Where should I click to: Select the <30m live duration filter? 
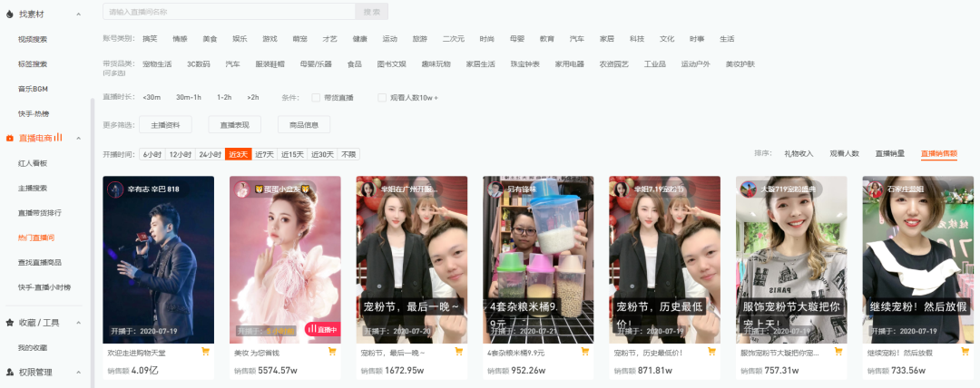(152, 98)
